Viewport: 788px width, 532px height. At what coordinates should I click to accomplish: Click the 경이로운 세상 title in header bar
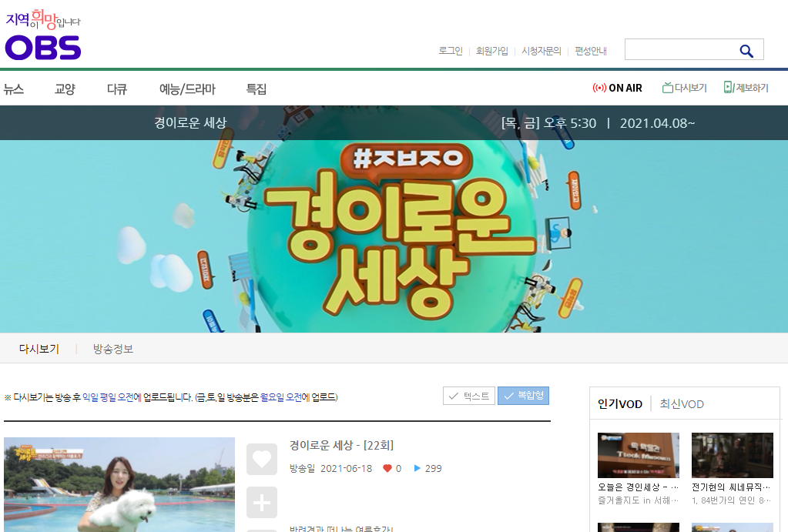(x=190, y=122)
